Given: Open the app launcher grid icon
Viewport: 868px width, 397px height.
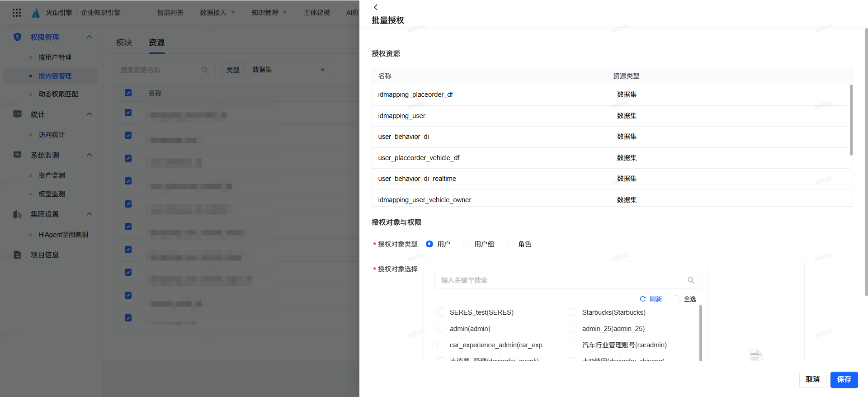Looking at the screenshot, I should coord(17,13).
